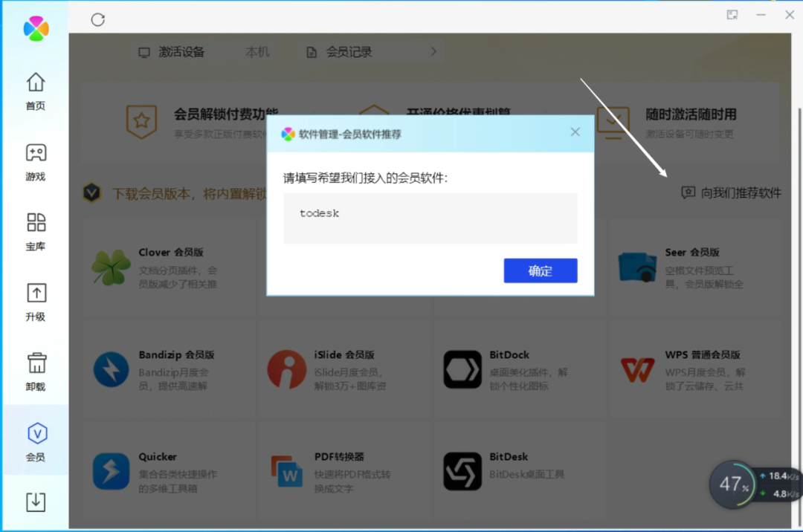Click the 会员解锁付费功能 shield star icon
The image size is (803, 532).
coord(141,122)
